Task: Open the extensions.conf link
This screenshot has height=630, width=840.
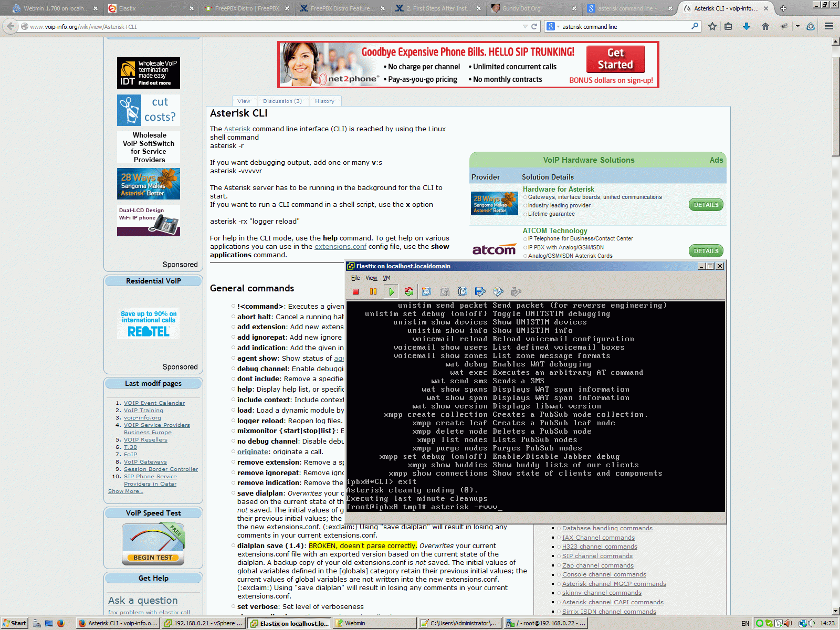Action: tap(340, 246)
